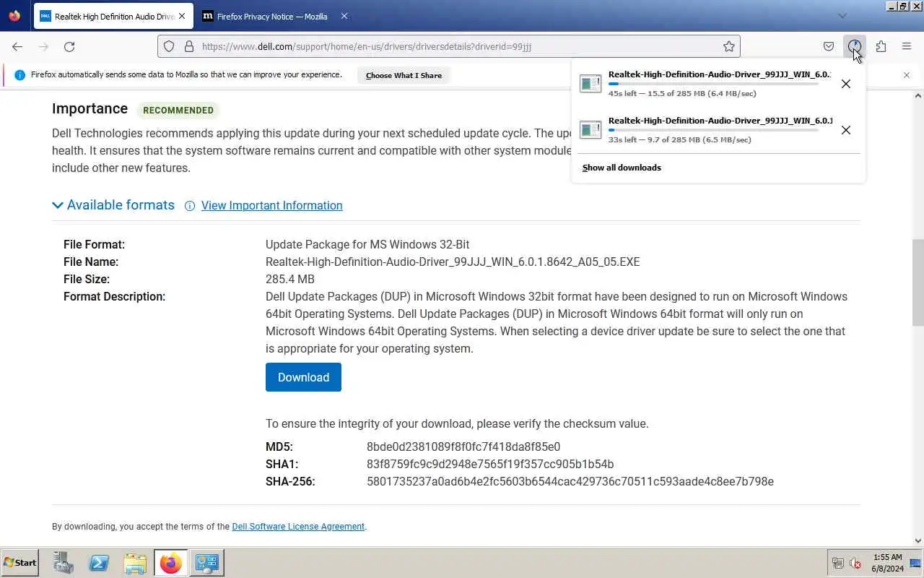The width and height of the screenshot is (924, 578).
Task: Open the tracking protection shield icon
Action: pos(169,46)
